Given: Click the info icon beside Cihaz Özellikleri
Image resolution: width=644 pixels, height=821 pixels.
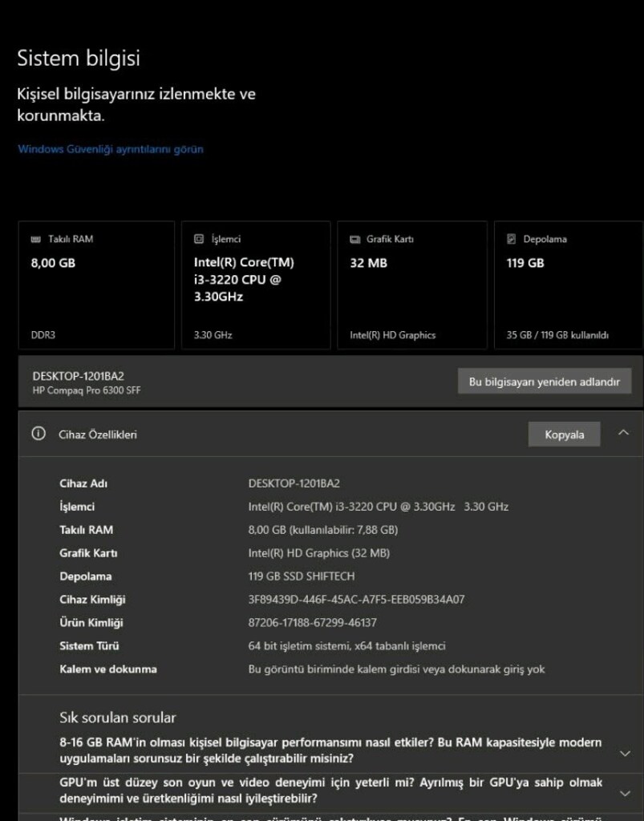Looking at the screenshot, I should point(38,434).
